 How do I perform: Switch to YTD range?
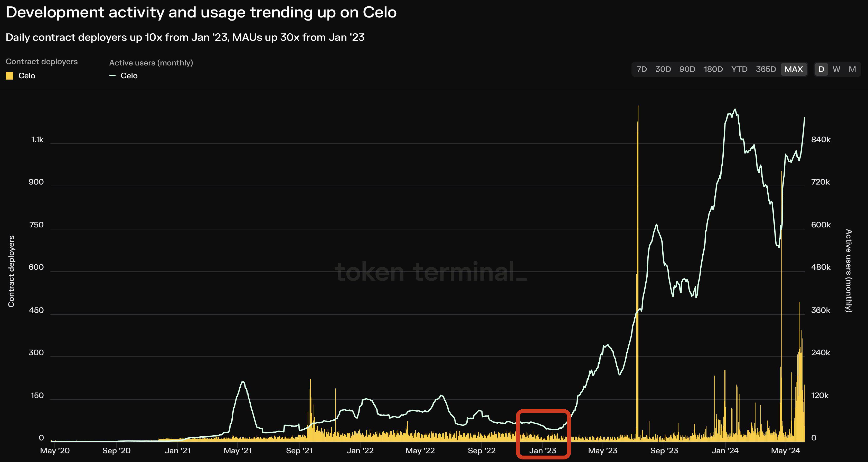click(x=739, y=69)
